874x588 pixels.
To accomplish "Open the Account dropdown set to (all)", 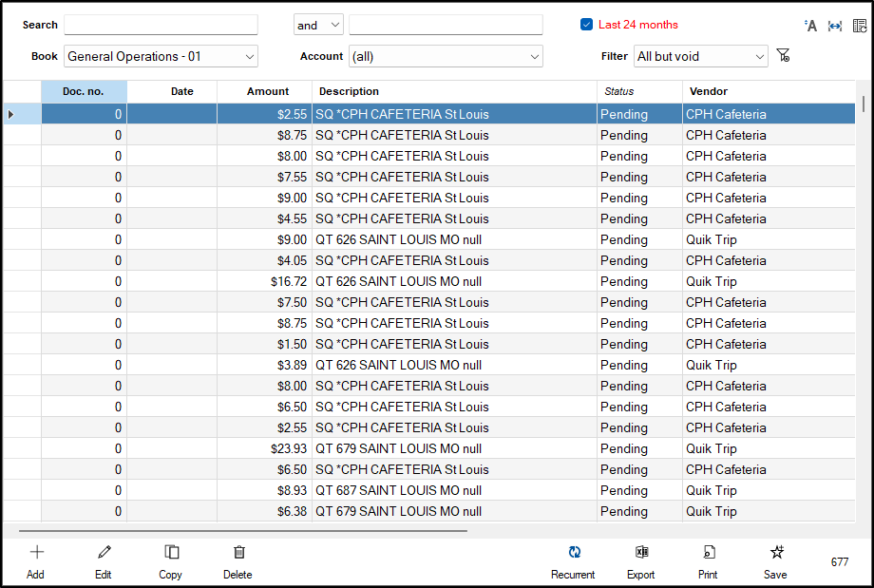I will point(446,56).
